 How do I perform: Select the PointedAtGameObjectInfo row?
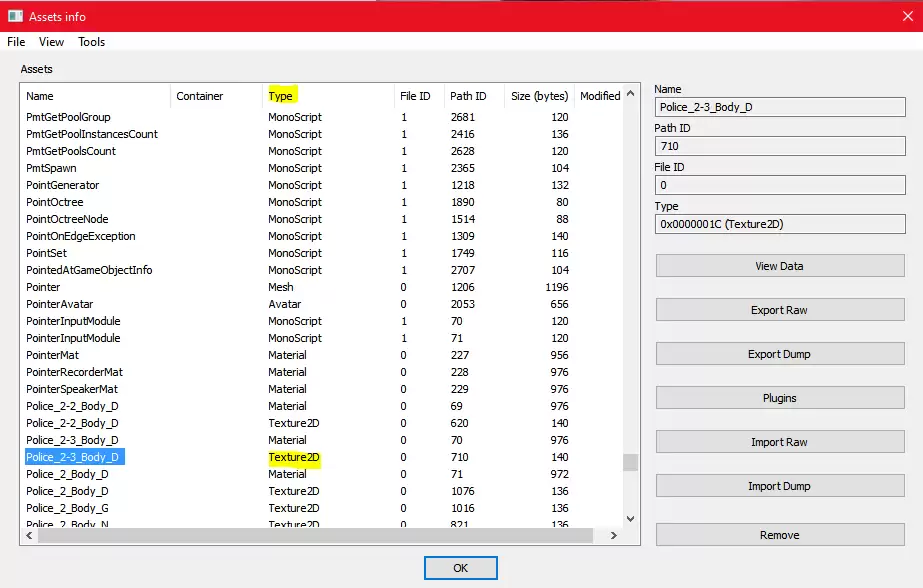click(x=321, y=270)
